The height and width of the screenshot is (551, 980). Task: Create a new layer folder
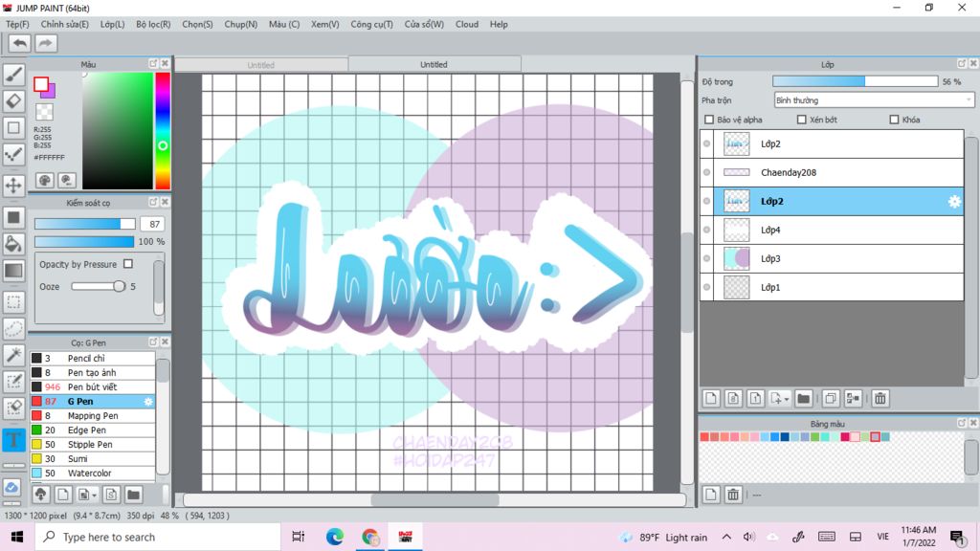point(804,398)
